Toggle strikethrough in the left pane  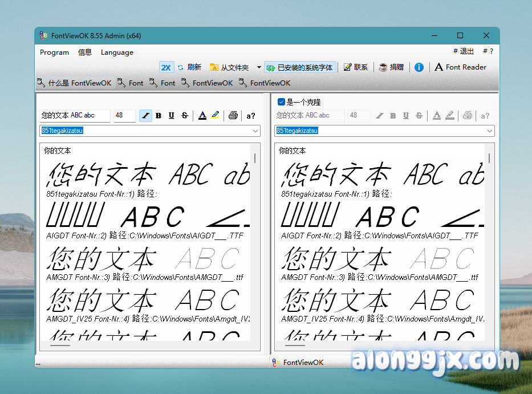click(x=184, y=116)
